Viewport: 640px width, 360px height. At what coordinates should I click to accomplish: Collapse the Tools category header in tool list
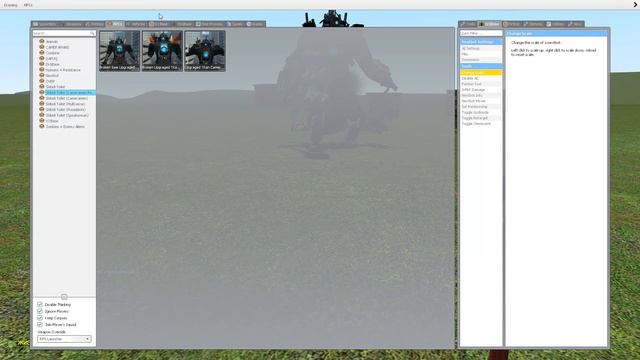click(481, 66)
